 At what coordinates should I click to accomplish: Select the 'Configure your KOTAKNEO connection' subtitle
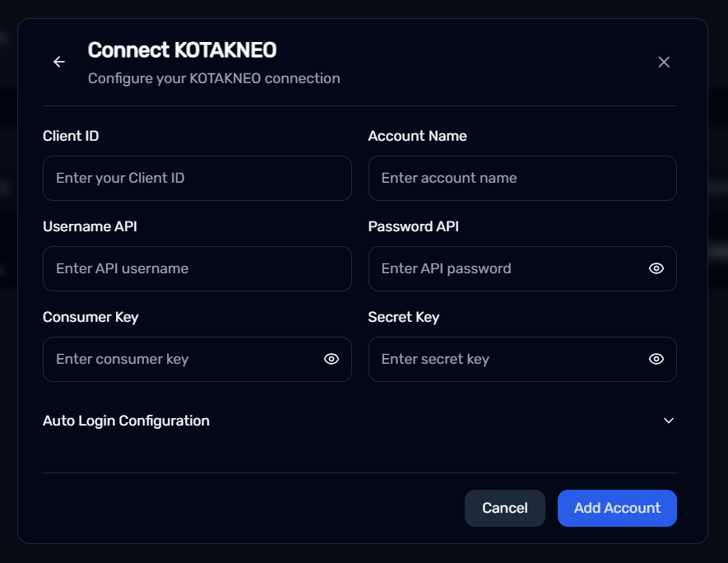[214, 78]
